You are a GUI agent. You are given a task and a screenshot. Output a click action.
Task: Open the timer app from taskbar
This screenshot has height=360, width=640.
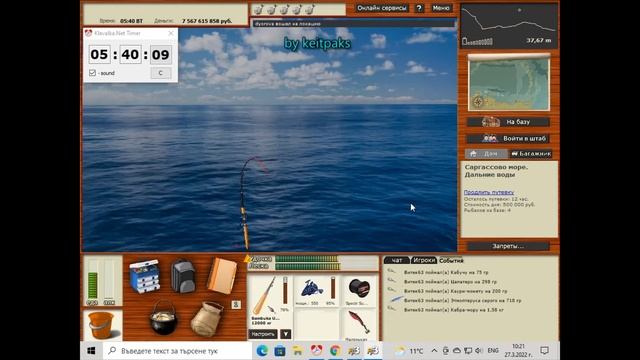(x=316, y=351)
